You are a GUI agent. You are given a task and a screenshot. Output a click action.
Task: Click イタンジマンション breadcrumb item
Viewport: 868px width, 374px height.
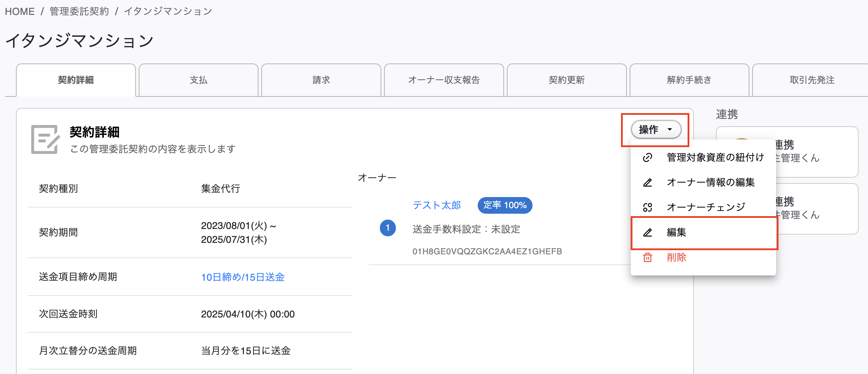click(x=168, y=11)
